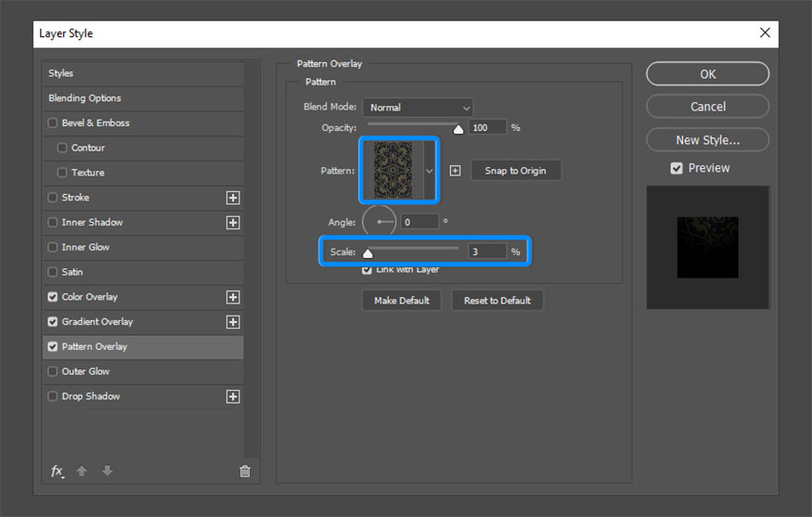812x517 pixels.
Task: Enable the Inner Glow checkbox
Action: (x=52, y=247)
